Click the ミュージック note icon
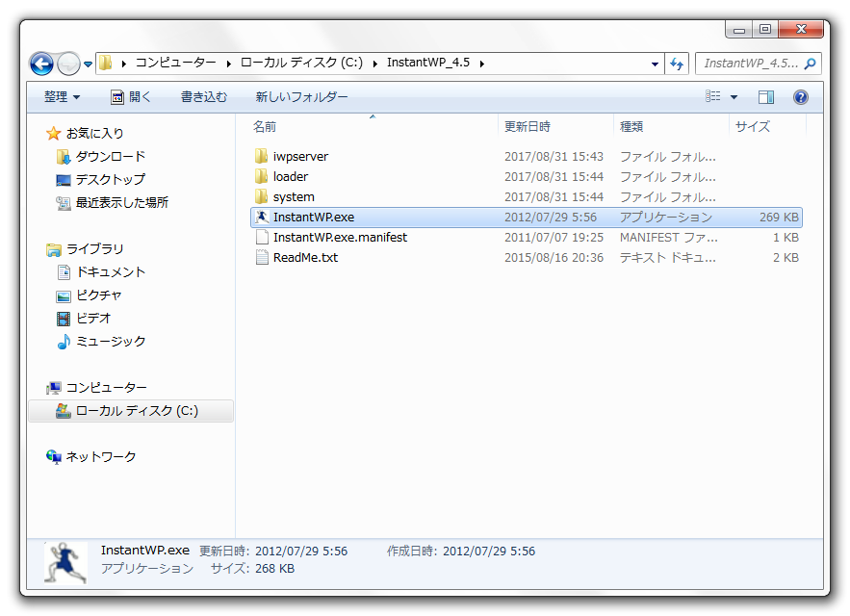850x616 pixels. coord(64,342)
